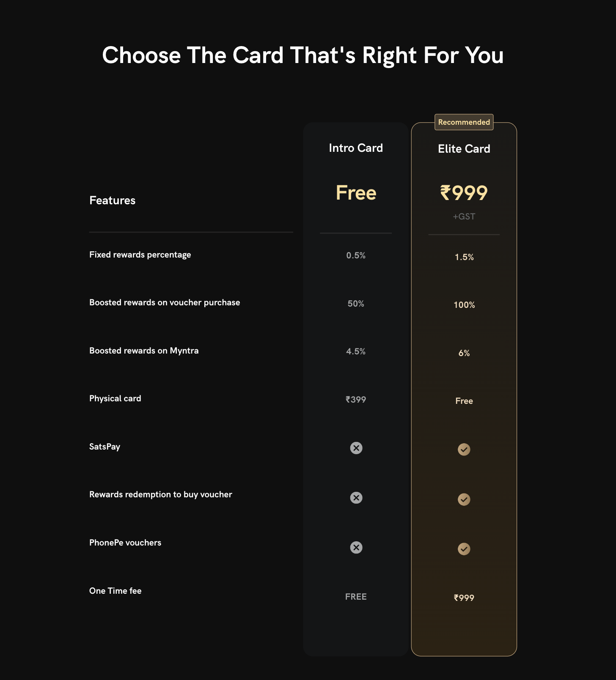The image size is (616, 680).
Task: Click the page title heading
Action: (303, 55)
